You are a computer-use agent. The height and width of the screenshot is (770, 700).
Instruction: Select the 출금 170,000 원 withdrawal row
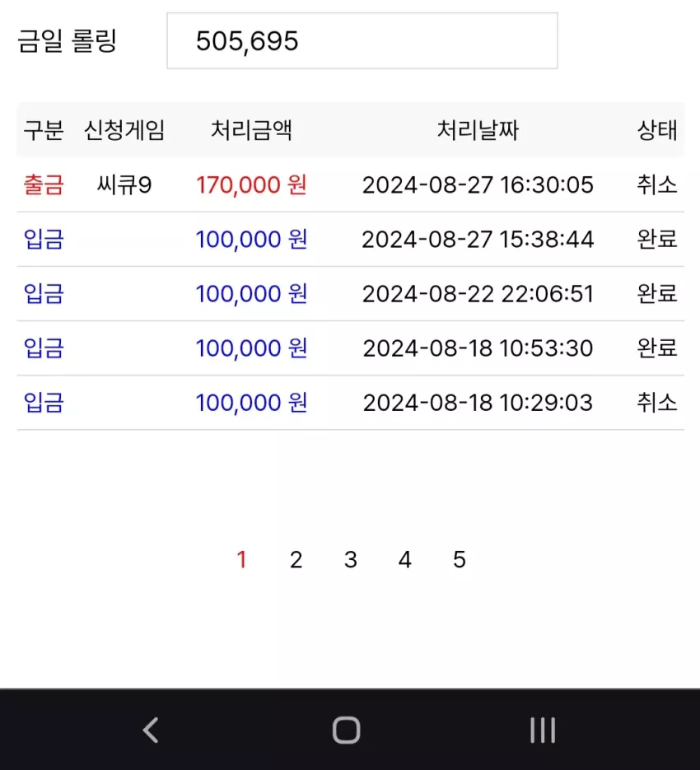click(x=351, y=185)
